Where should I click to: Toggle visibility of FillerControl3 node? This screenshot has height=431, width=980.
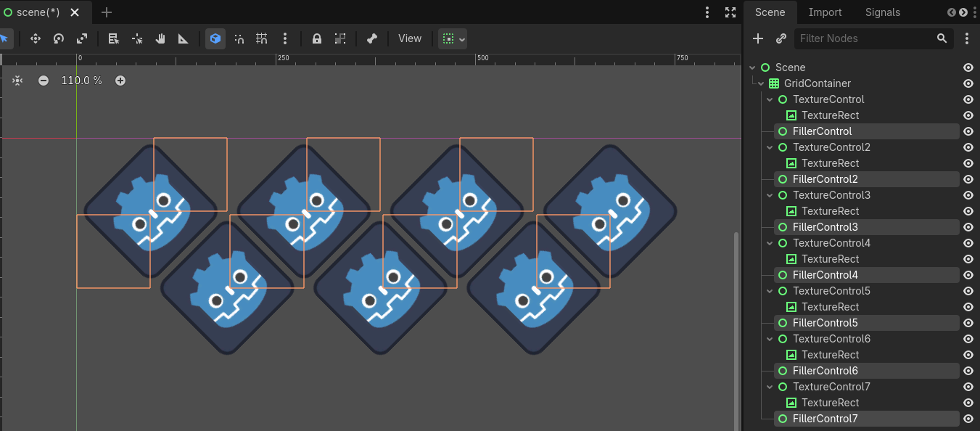[x=968, y=227]
